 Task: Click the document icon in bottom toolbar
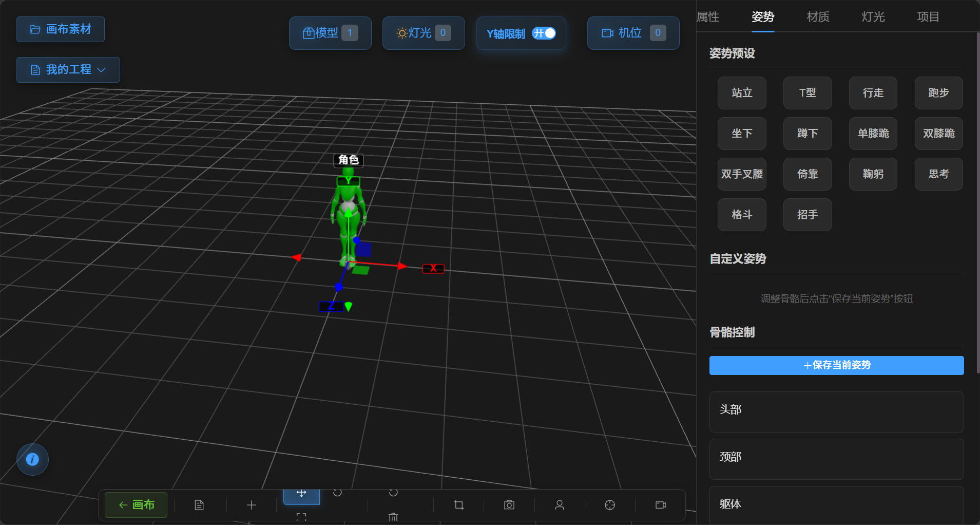coord(199,505)
